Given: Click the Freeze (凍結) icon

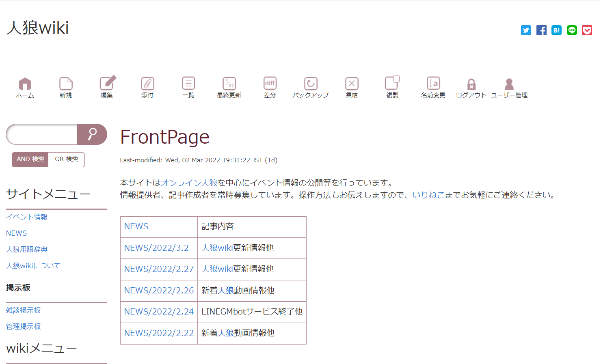Looking at the screenshot, I should pos(352,84).
